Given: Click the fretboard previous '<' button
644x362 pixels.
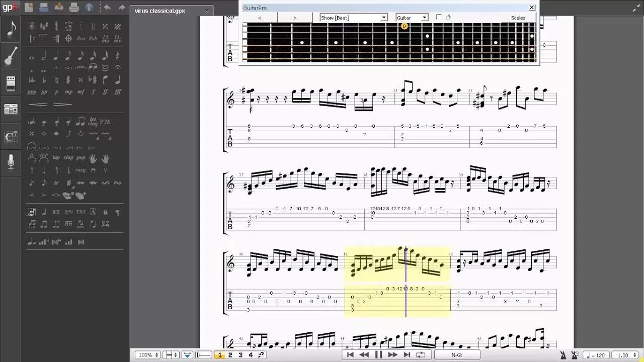Looking at the screenshot, I should click(260, 18).
